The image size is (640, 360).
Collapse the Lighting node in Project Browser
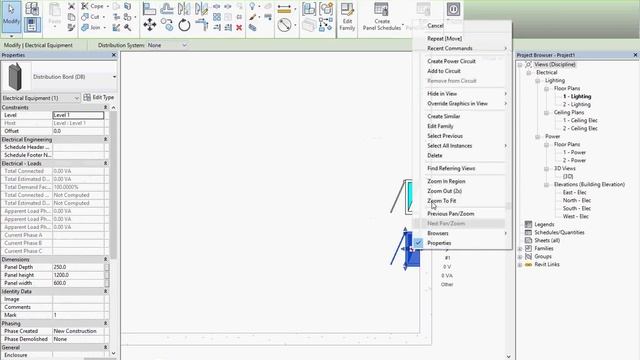pos(538,81)
